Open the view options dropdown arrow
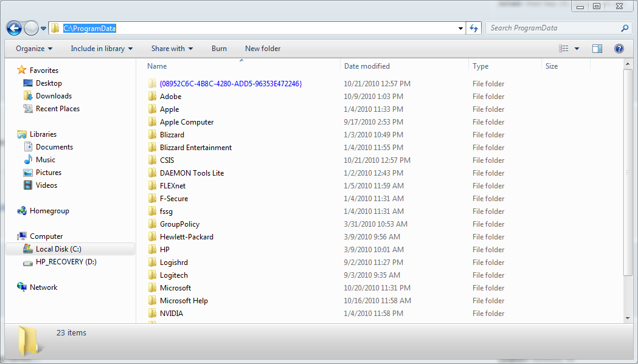This screenshot has height=364, width=638. 577,49
